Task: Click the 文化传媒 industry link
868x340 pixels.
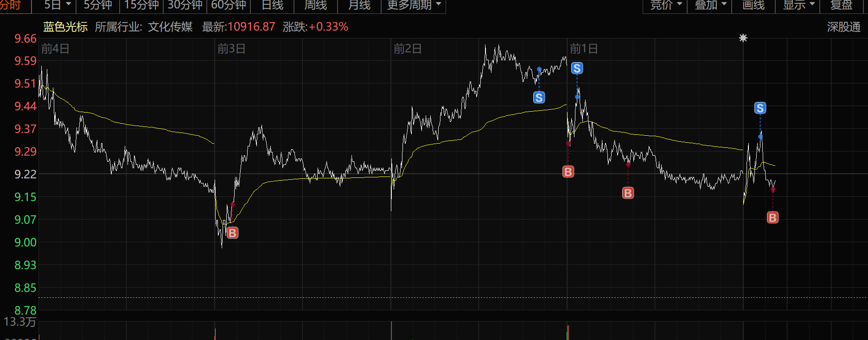Action: click(170, 27)
